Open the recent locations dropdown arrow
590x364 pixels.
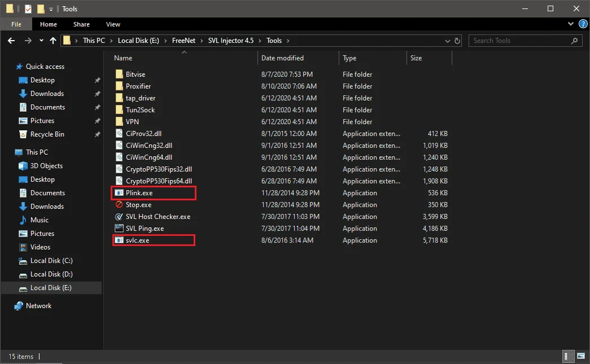[x=41, y=41]
